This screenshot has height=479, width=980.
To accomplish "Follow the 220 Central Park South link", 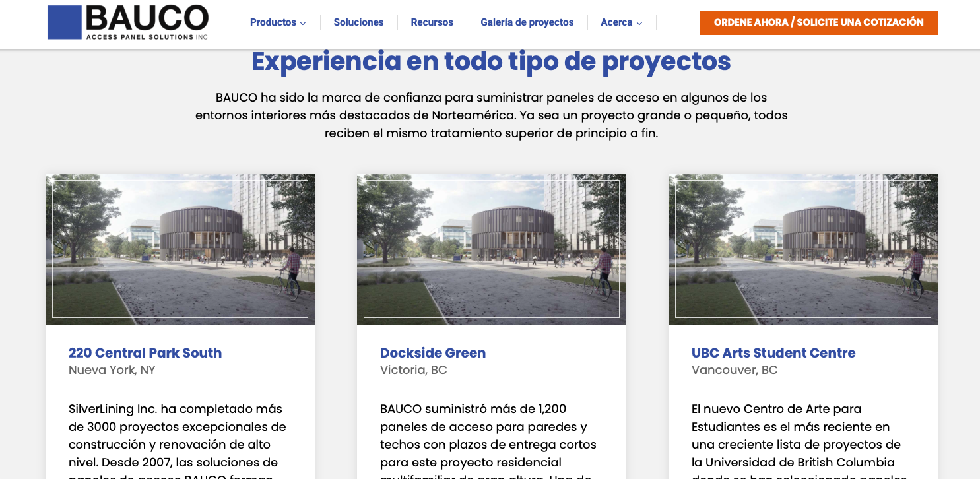I will [x=145, y=353].
